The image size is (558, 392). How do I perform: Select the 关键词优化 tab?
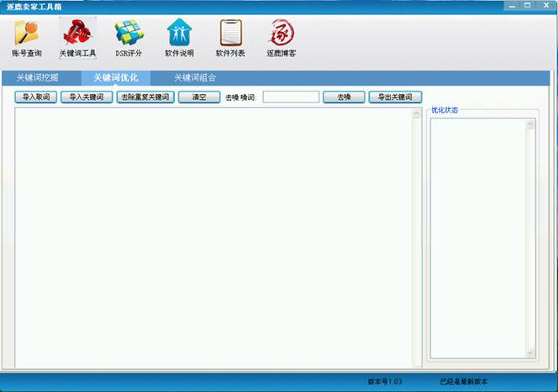116,77
